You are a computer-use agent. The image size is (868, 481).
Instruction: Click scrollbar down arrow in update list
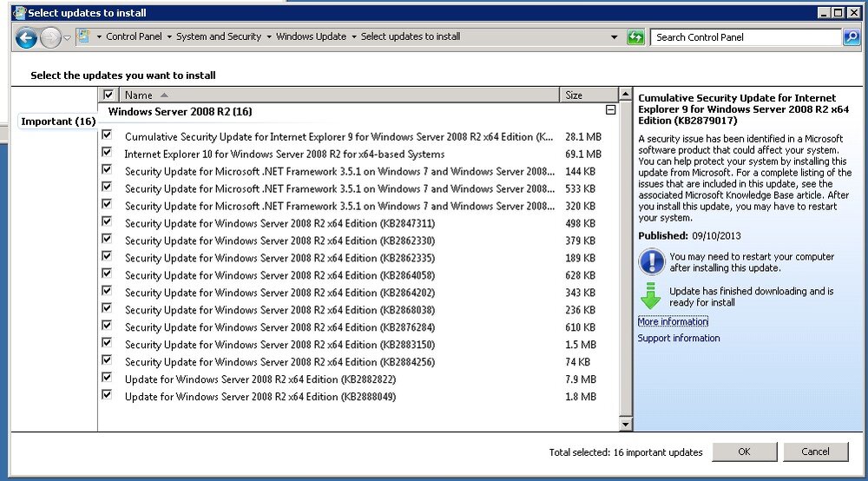tap(625, 425)
